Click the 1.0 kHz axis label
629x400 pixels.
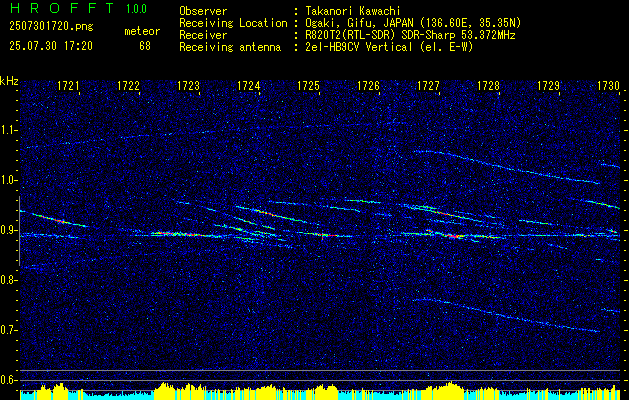click(x=8, y=180)
